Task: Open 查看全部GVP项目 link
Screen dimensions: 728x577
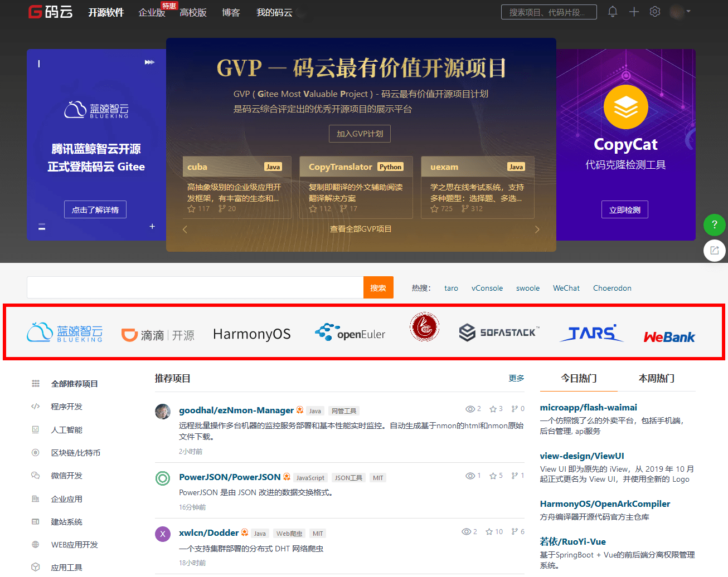Action: pos(361,229)
